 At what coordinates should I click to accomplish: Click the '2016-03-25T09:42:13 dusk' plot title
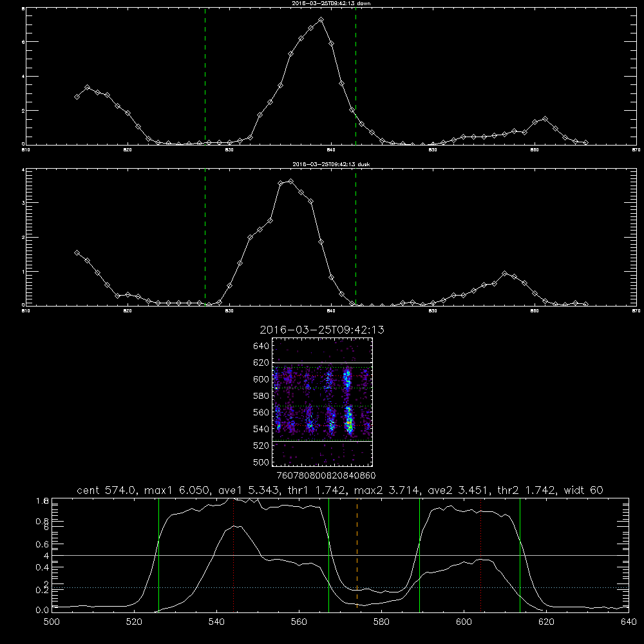(x=331, y=164)
